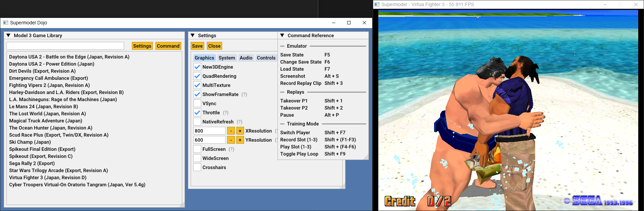The width and height of the screenshot is (644, 211).
Task: Select Daytona USA 2 - Battle on the Edge
Action: pyautogui.click(x=69, y=57)
